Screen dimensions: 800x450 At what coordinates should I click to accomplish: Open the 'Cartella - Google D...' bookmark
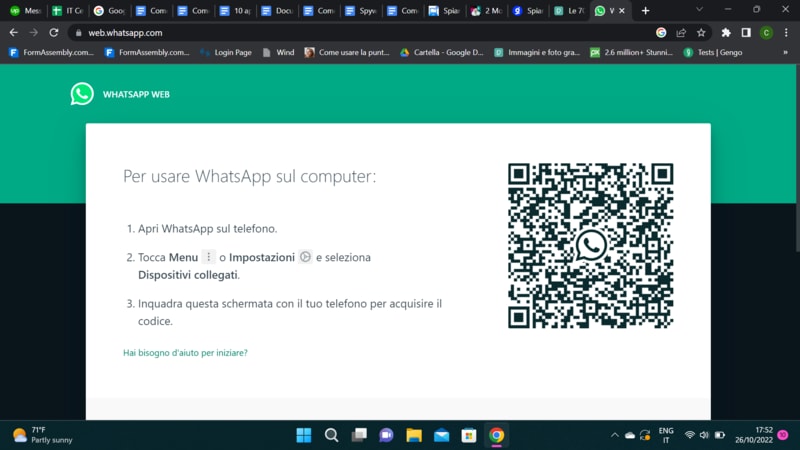coord(440,52)
